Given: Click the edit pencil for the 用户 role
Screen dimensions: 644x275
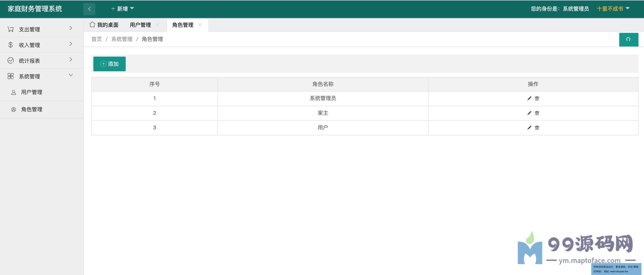Looking at the screenshot, I should [x=529, y=128].
